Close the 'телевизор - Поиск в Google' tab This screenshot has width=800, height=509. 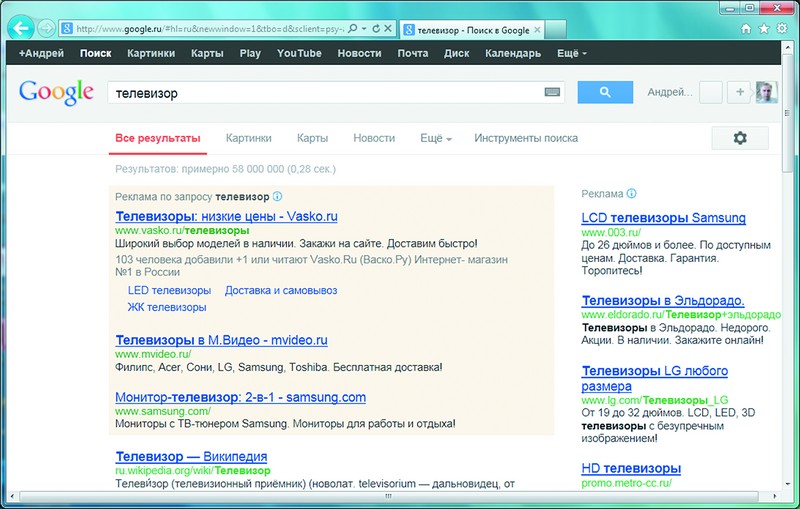(x=537, y=30)
